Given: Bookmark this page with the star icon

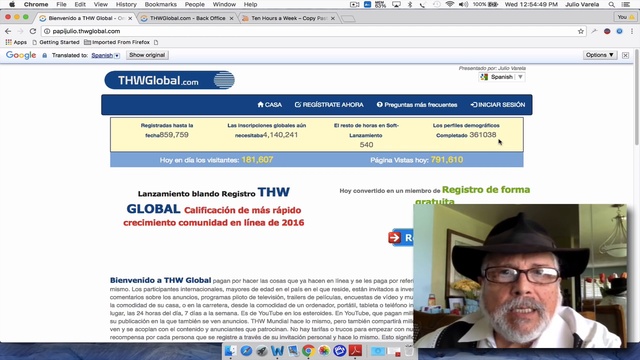Looking at the screenshot, I should pos(580,31).
